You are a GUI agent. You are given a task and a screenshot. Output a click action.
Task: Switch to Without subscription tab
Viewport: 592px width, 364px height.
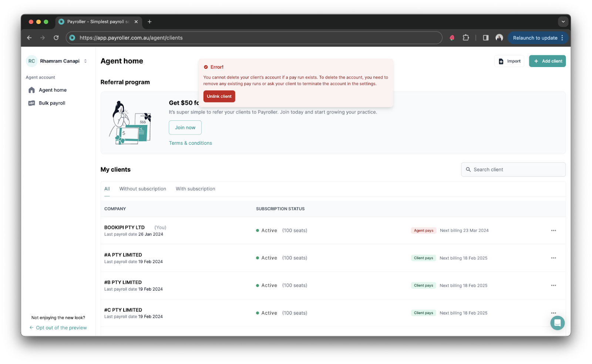tap(142, 189)
